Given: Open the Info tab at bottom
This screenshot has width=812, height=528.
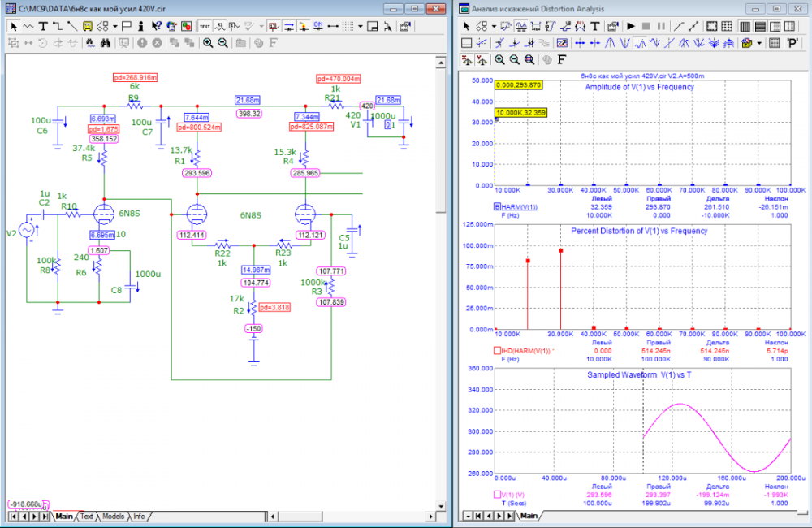Looking at the screenshot, I should pyautogui.click(x=139, y=516).
